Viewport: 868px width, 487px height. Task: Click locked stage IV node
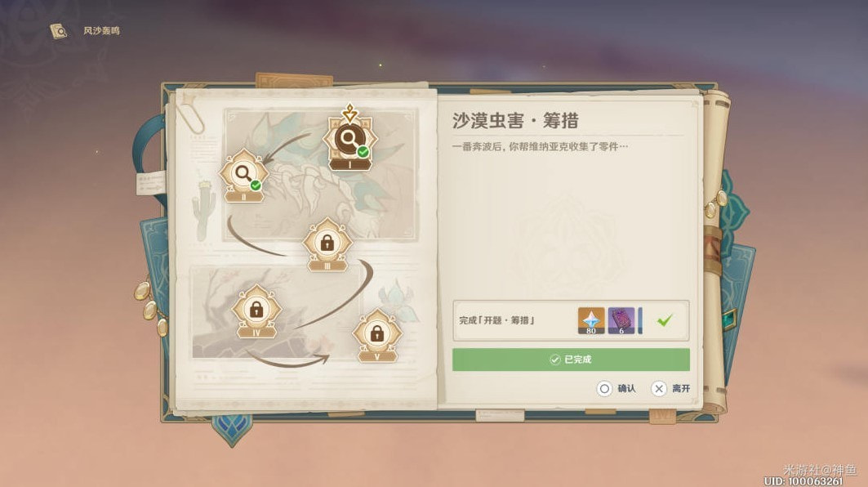coord(256,311)
